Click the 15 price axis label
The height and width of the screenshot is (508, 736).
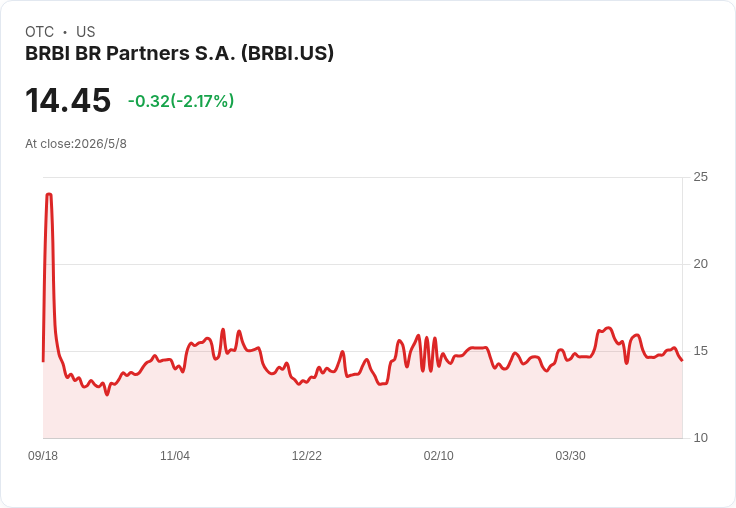point(700,351)
